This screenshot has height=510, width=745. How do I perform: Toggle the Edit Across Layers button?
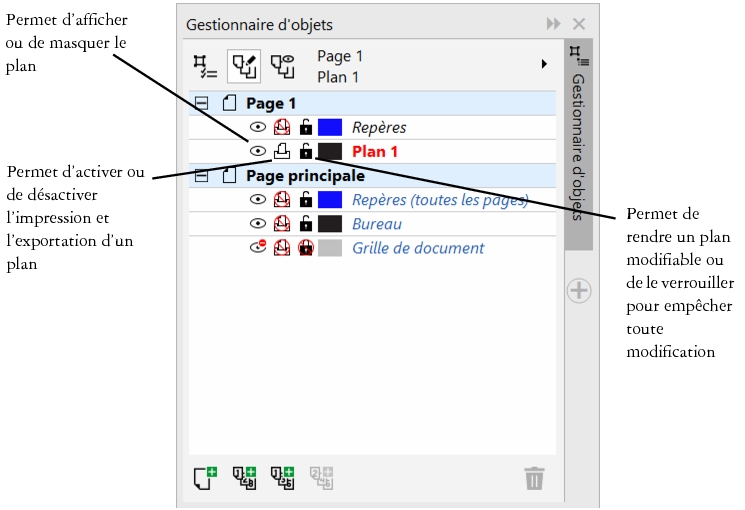click(x=243, y=64)
